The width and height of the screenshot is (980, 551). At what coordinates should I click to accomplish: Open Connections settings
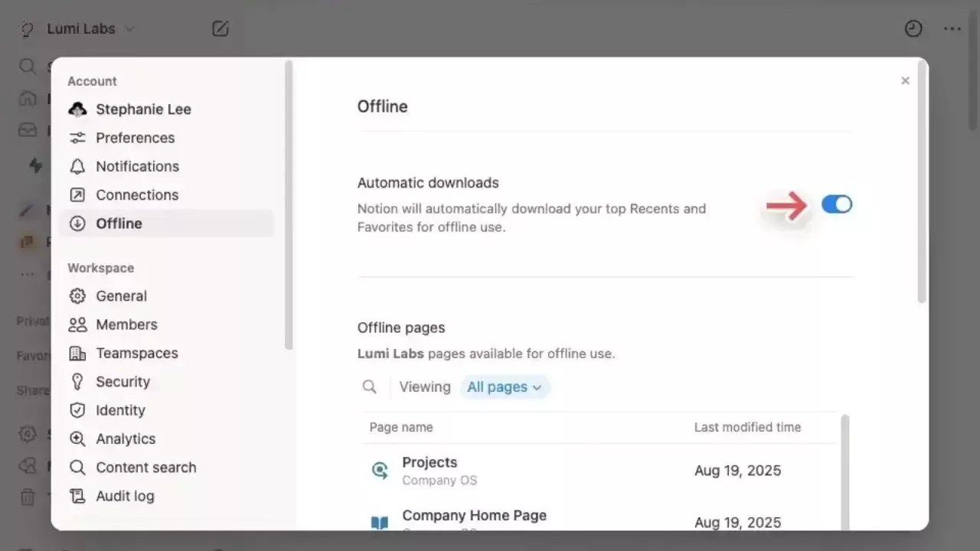[166, 195]
